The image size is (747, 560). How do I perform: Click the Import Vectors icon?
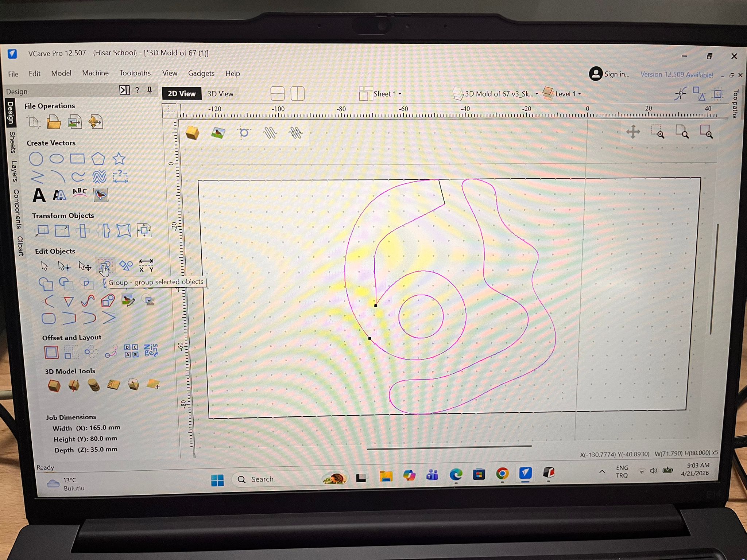pyautogui.click(x=75, y=122)
